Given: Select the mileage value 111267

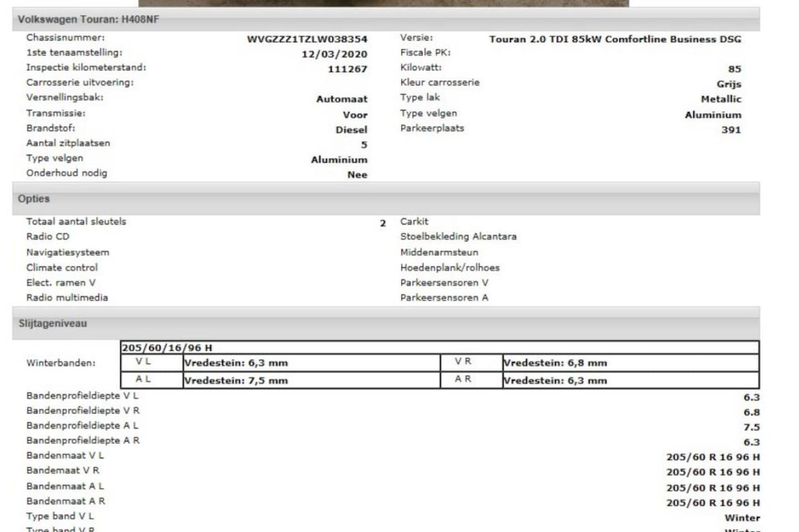Looking at the screenshot, I should [348, 69].
